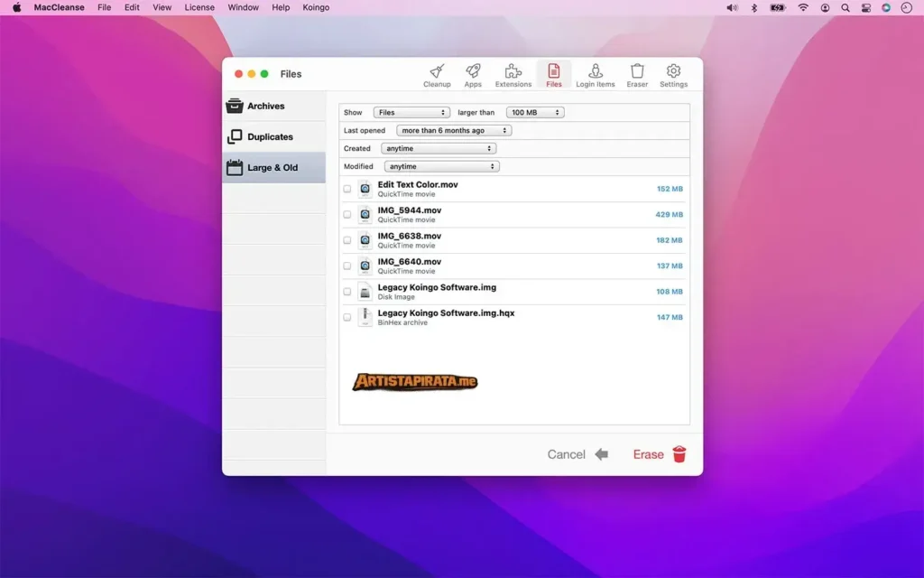Open the Login Items manager
This screenshot has width=924, height=578.
pyautogui.click(x=595, y=74)
